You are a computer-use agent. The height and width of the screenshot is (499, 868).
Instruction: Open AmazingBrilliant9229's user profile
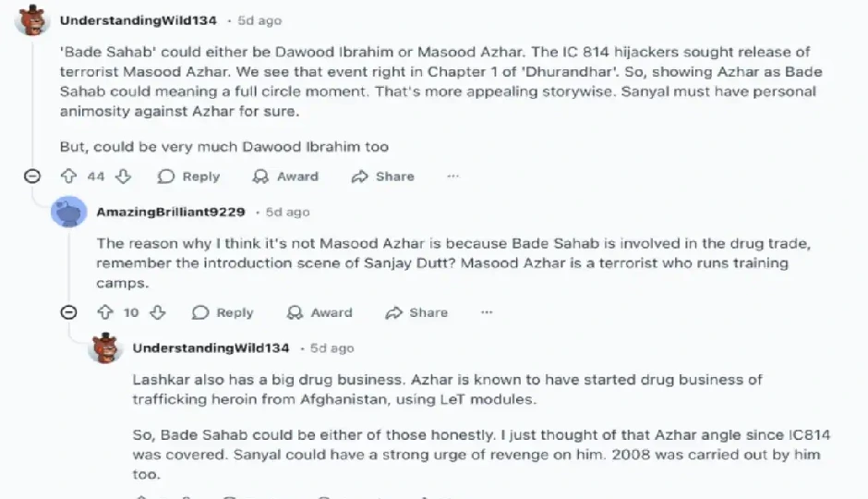point(171,212)
